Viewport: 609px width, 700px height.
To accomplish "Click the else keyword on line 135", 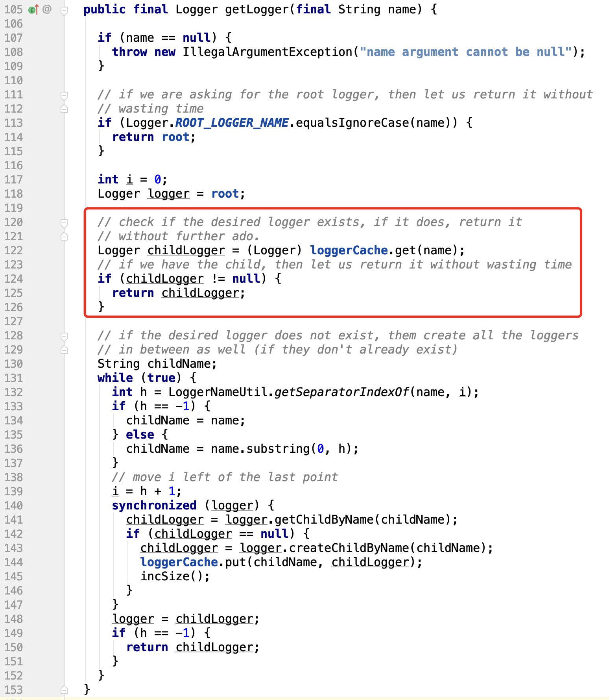I will click(140, 435).
